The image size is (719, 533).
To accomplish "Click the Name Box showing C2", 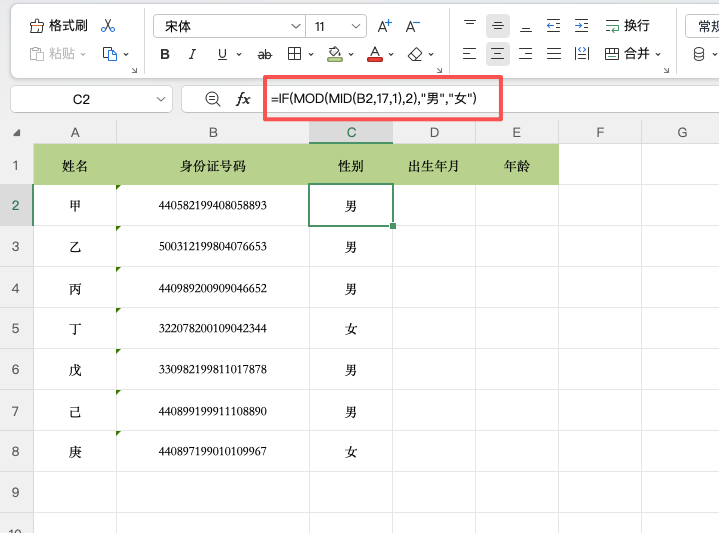I will tap(91, 99).
